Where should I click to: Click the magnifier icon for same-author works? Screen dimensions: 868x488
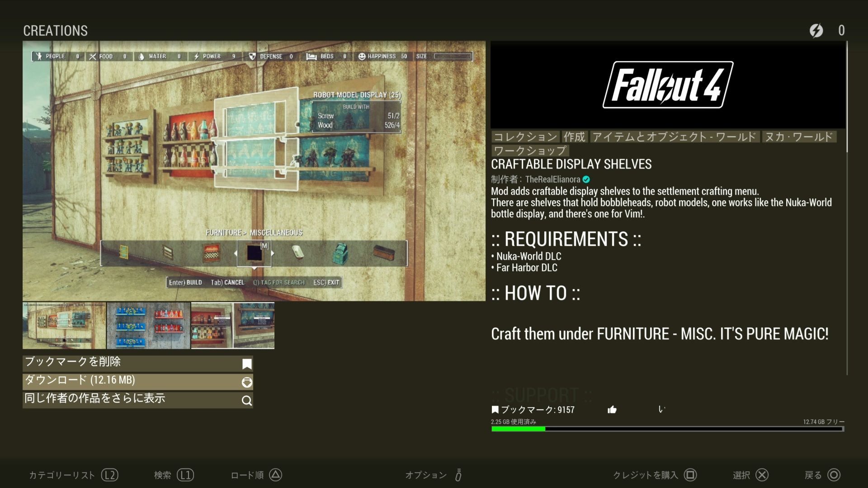(247, 400)
